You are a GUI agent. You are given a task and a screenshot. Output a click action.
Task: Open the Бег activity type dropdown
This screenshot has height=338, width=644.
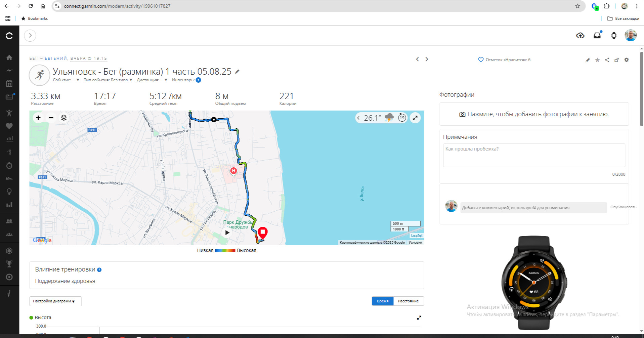[36, 58]
